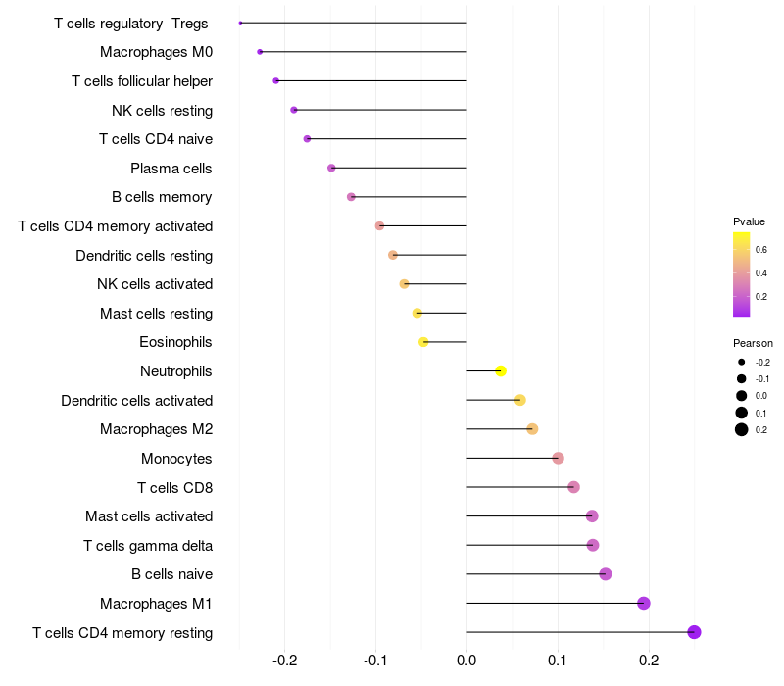Screen dimensions: 784x686
Task: Select the Eosinophils data point
Action: click(423, 342)
